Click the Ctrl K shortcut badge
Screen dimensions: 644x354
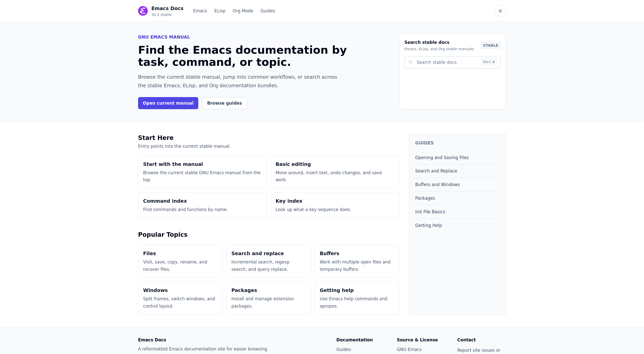(x=489, y=62)
